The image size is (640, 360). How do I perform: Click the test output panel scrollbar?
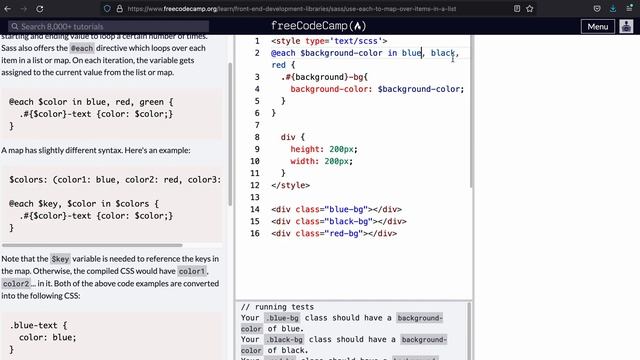click(469, 331)
